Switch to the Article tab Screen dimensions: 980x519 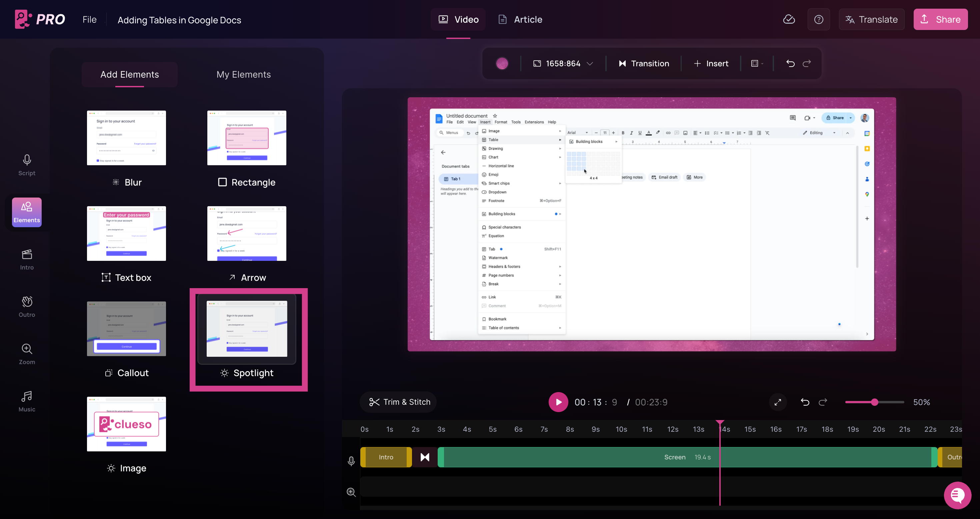click(x=520, y=19)
